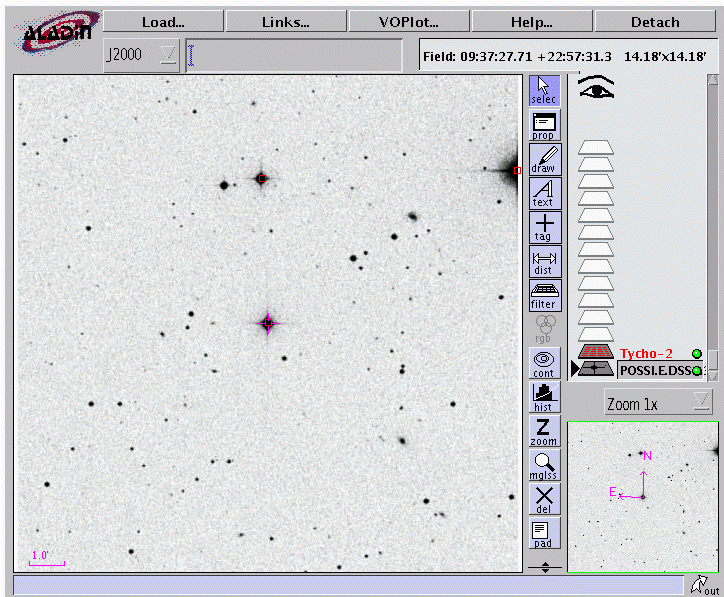The image size is (724, 597).
Task: Click the plane stack scrollbar thumb
Action: click(713, 360)
